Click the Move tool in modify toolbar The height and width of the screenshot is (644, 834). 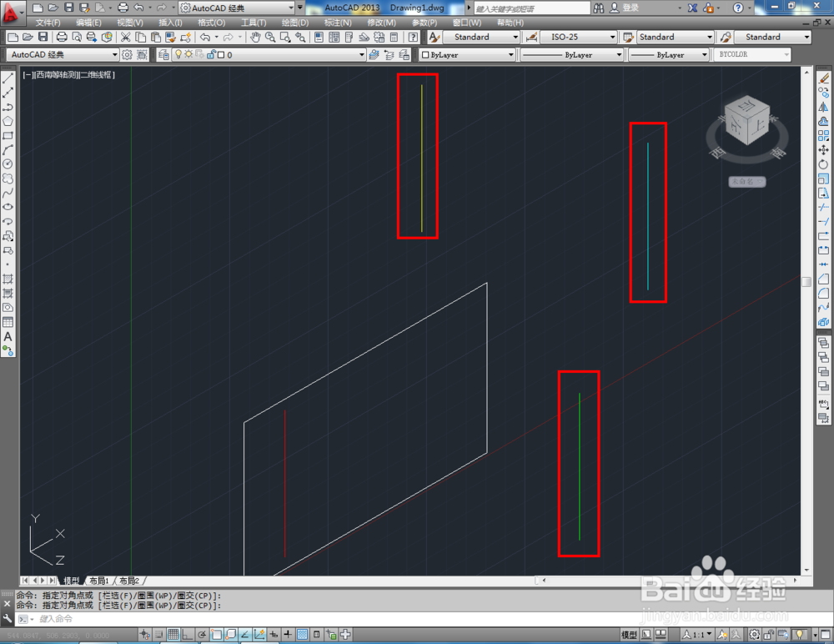pyautogui.click(x=823, y=150)
